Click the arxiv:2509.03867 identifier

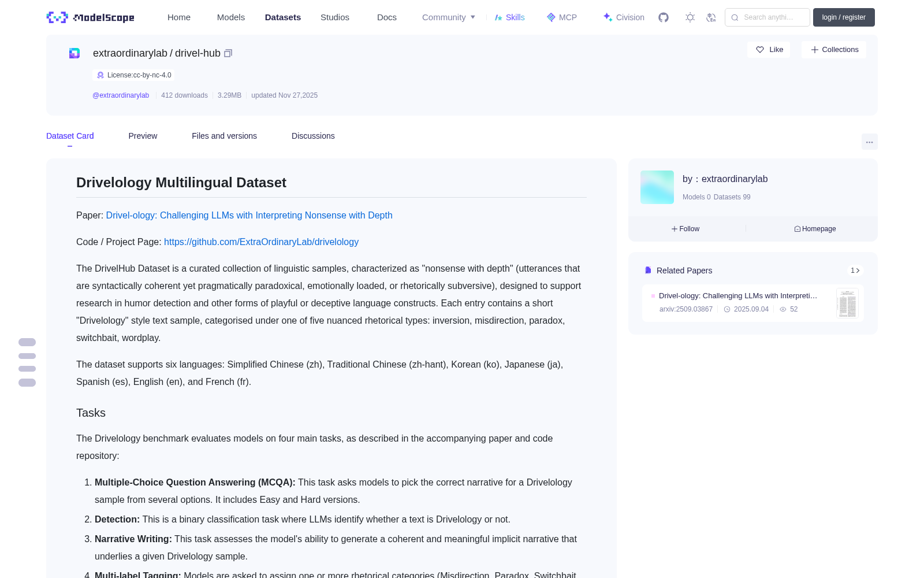click(x=686, y=309)
